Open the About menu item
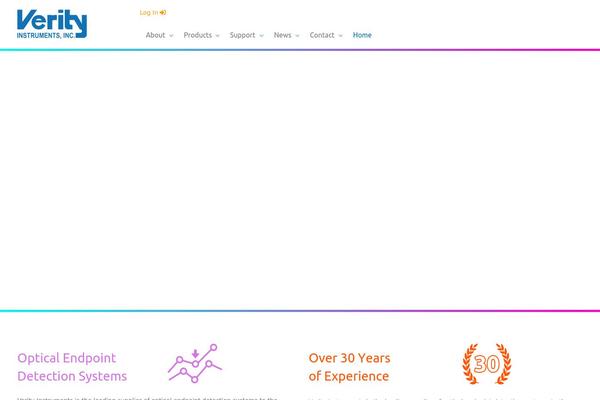Screen dimensions: 600x400 point(155,35)
